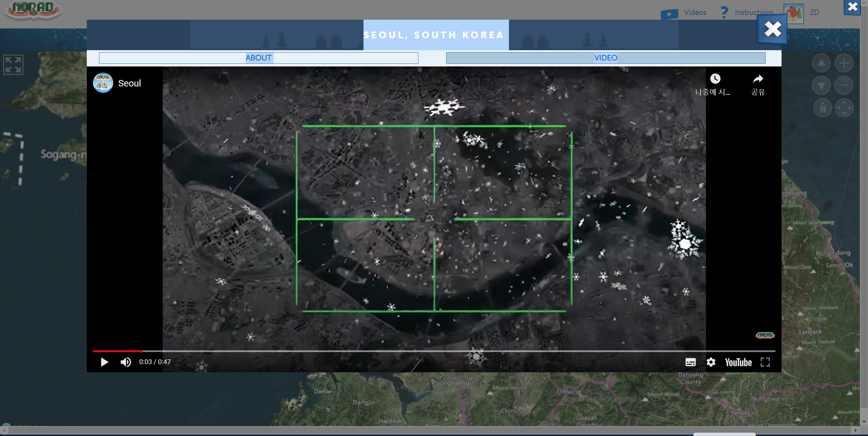Toggle the 2D map view
This screenshot has width=868, height=436.
[814, 13]
